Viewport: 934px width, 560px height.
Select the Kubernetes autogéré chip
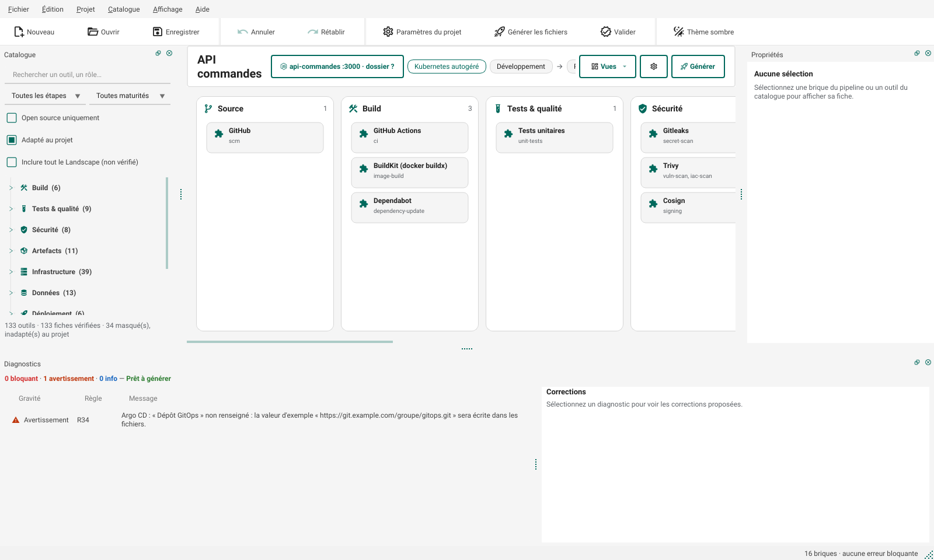pos(447,66)
